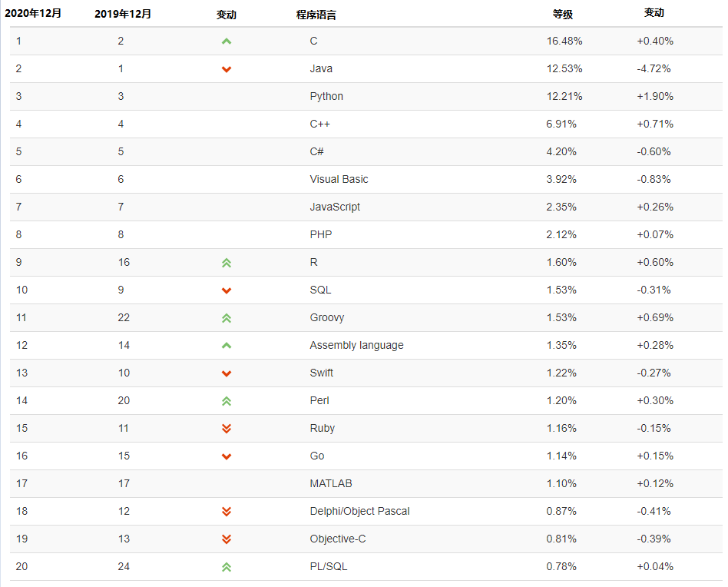Click the up arrow for Assembly language
Viewport: 728px width, 587px height.
227,346
